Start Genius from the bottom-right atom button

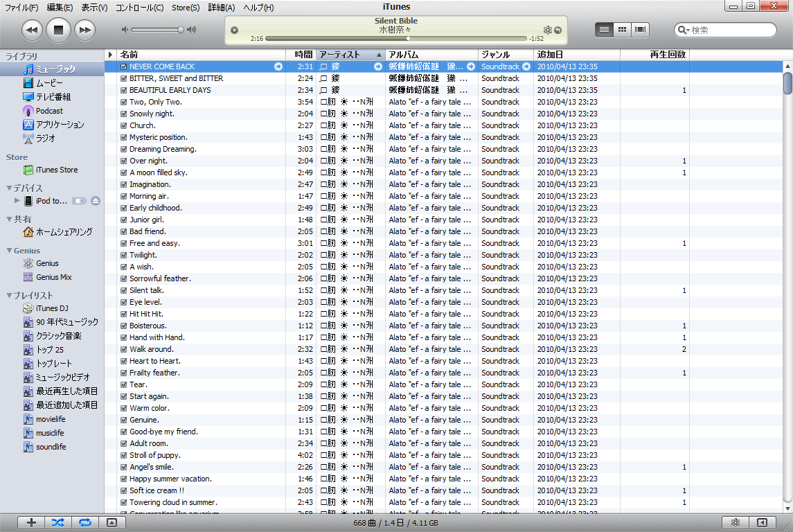click(x=736, y=523)
